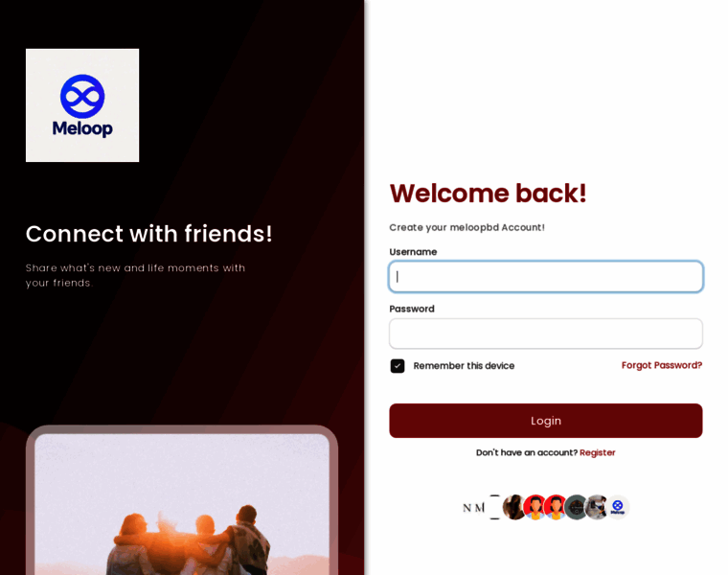Viewport: 728px width, 575px height.
Task: Select the right red cartoon woman avatar
Action: click(556, 507)
